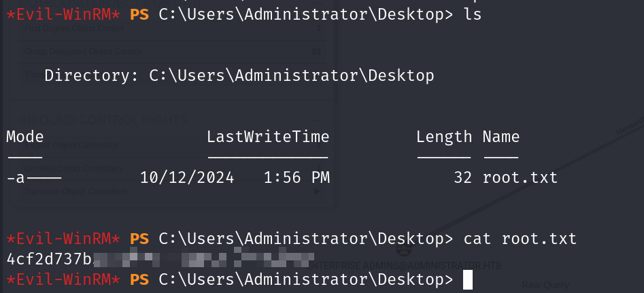This screenshot has width=644, height=293.
Task: Click the Directory path output line
Action: (x=239, y=75)
